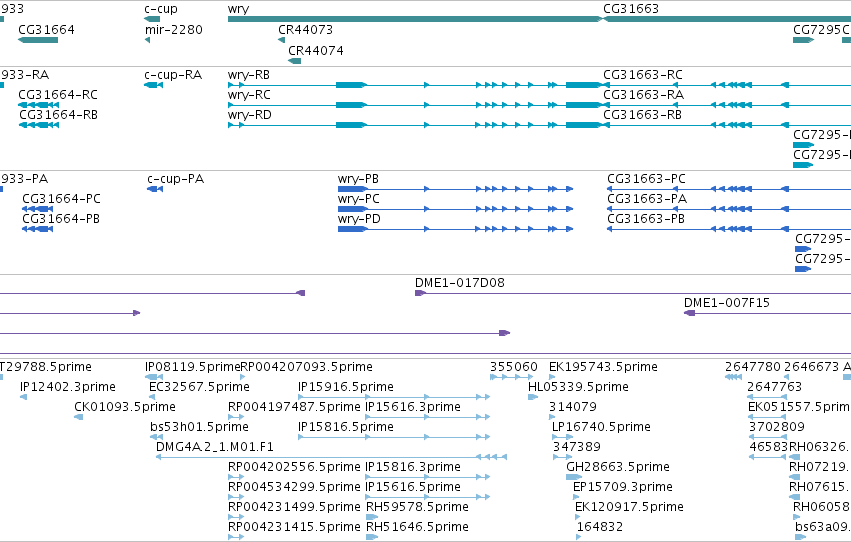Click the c-cup gene bar
The width and height of the screenshot is (851, 542).
point(152,19)
